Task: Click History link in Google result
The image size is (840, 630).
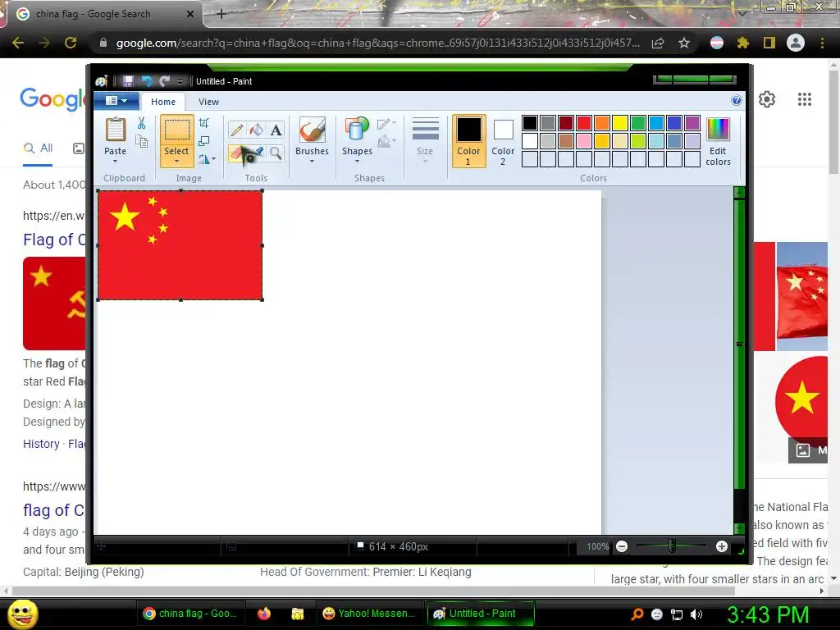Action: click(41, 444)
